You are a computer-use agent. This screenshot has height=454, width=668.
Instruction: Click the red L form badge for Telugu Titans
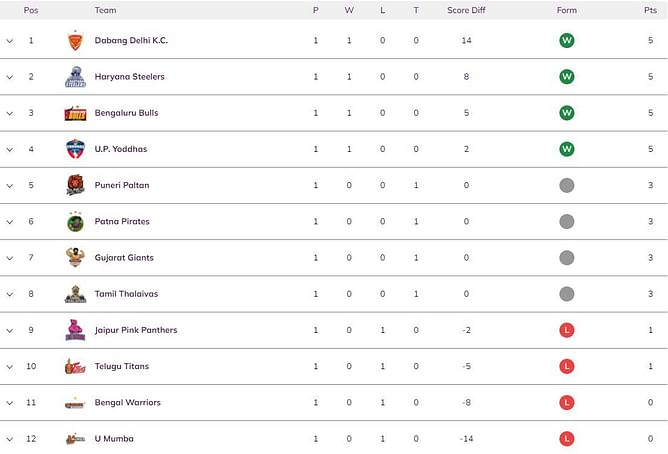(567, 366)
